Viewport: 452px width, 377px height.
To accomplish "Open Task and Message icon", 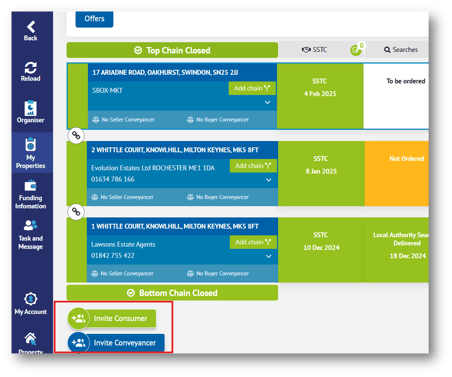I will [30, 225].
